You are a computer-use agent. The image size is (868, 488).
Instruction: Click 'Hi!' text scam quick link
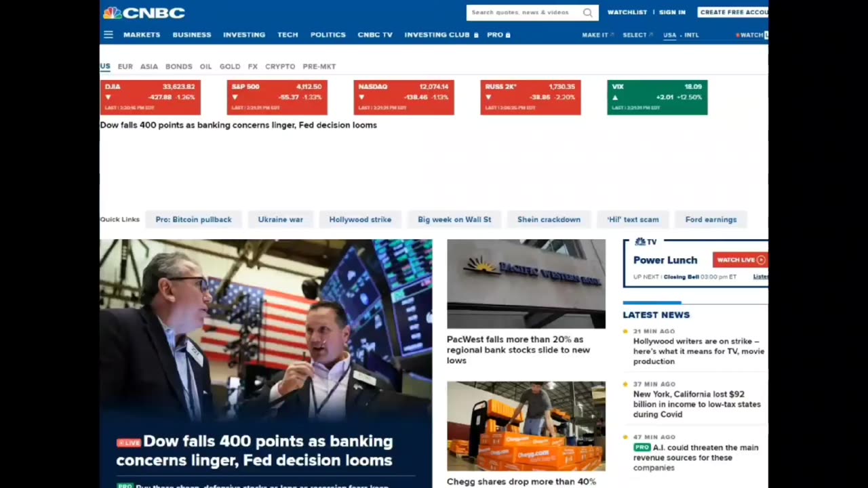pyautogui.click(x=633, y=220)
